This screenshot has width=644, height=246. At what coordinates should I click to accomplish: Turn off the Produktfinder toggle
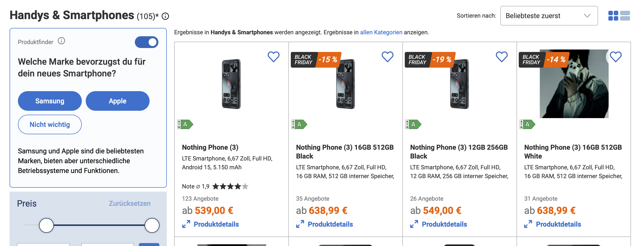pyautogui.click(x=146, y=42)
